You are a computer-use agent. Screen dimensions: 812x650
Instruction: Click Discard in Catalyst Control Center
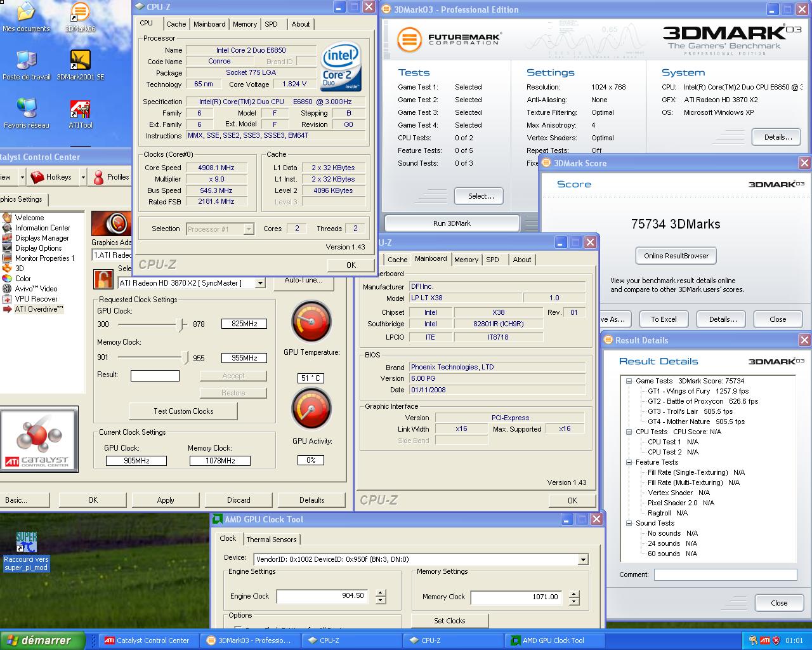[239, 500]
